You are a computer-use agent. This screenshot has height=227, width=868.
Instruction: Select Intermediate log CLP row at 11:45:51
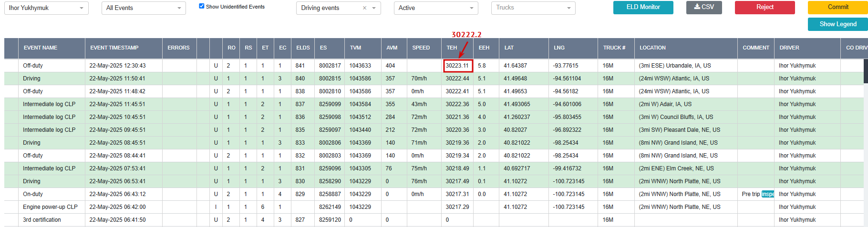coord(434,104)
